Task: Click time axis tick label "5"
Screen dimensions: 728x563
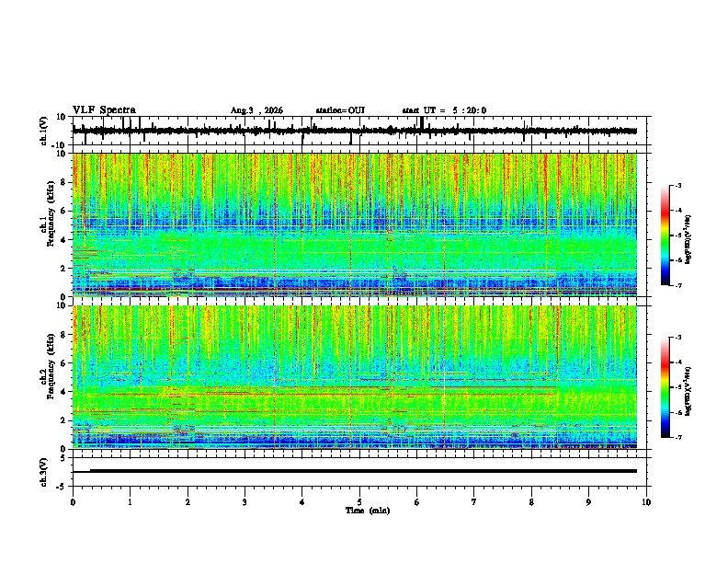Action: click(x=359, y=502)
